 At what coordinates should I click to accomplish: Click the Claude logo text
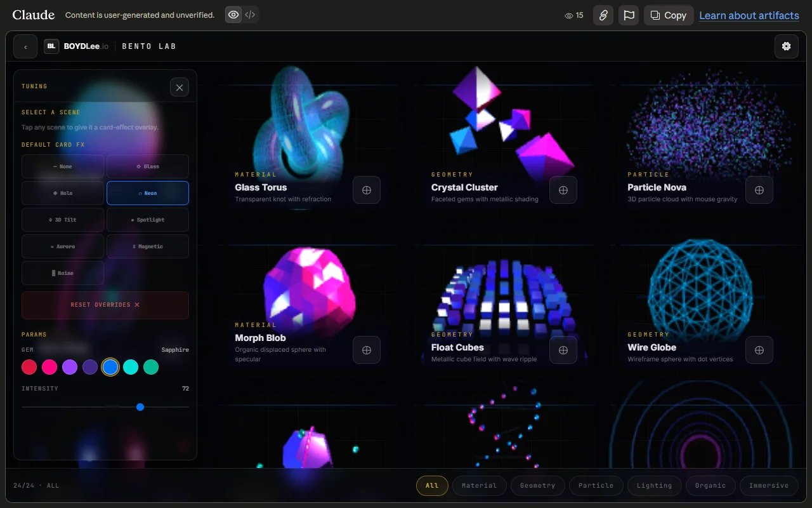click(34, 15)
